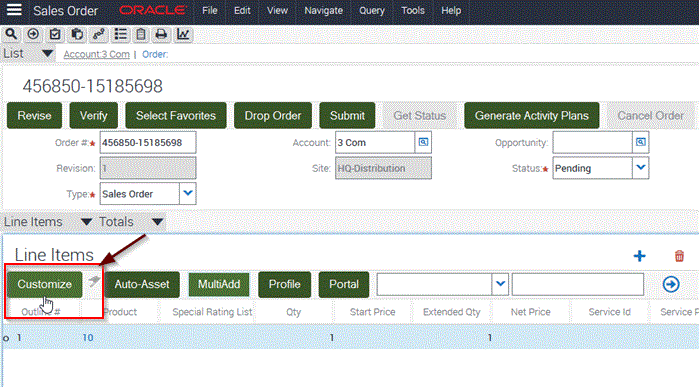Image resolution: width=699 pixels, height=387 pixels.
Task: Expand the Totals dropdown arrow
Action: coord(157,222)
